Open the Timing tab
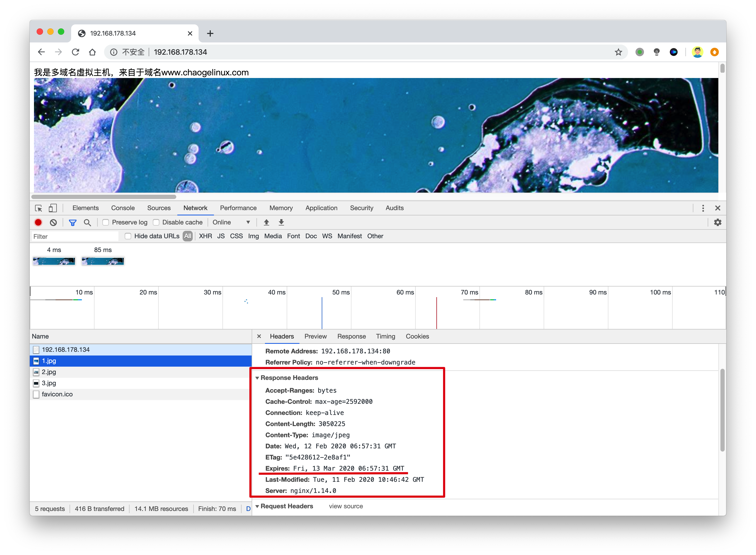The width and height of the screenshot is (756, 555). click(x=385, y=336)
